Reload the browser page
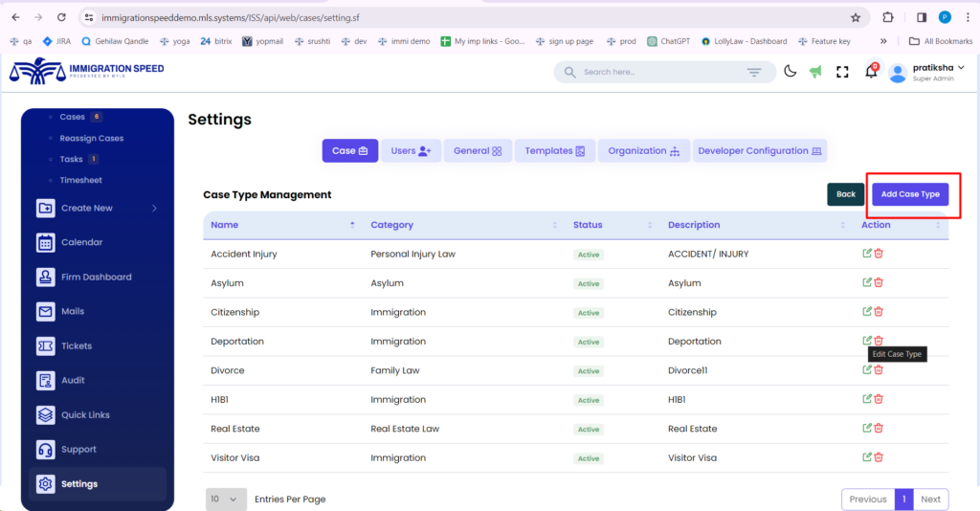980x511 pixels. coord(61,17)
